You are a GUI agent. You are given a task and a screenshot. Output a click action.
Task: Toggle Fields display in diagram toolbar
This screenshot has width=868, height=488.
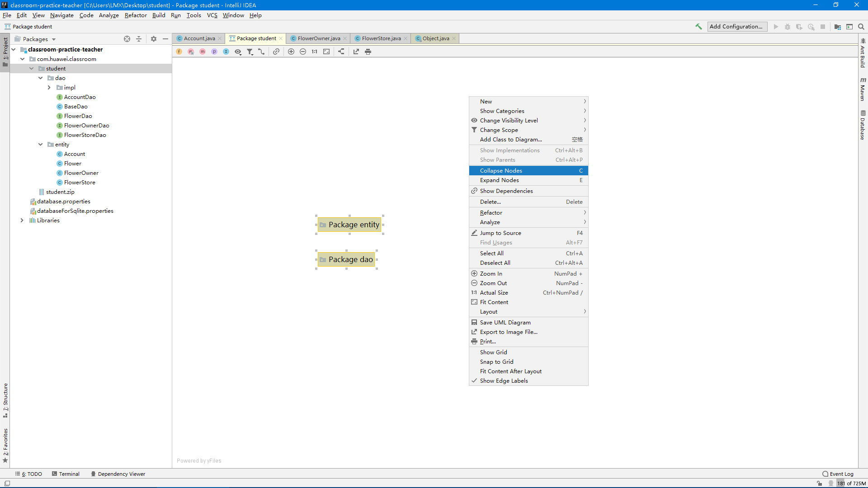pos(179,52)
